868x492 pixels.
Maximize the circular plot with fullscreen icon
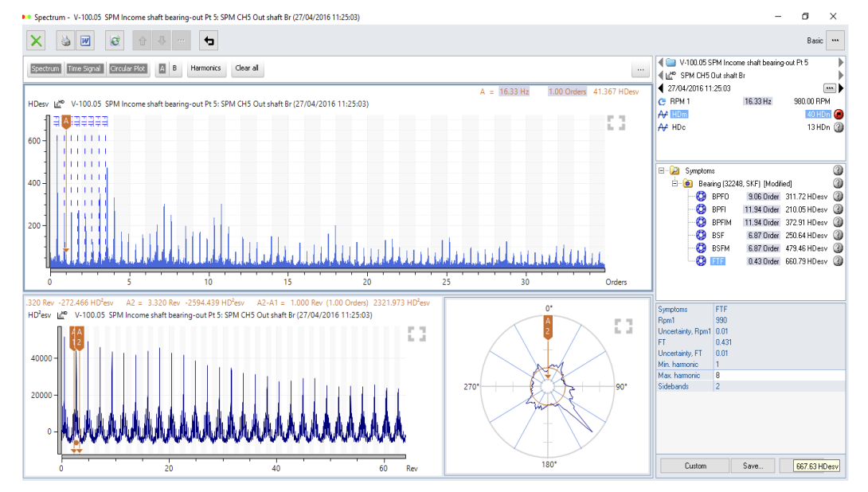point(623,326)
